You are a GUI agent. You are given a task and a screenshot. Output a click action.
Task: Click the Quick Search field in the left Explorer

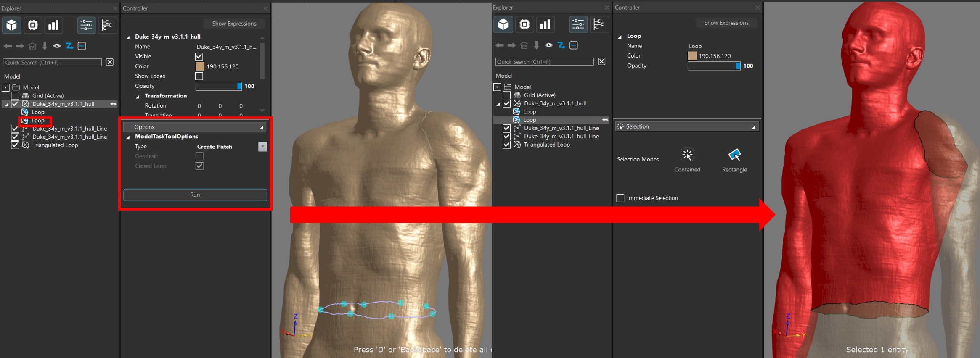tap(53, 62)
